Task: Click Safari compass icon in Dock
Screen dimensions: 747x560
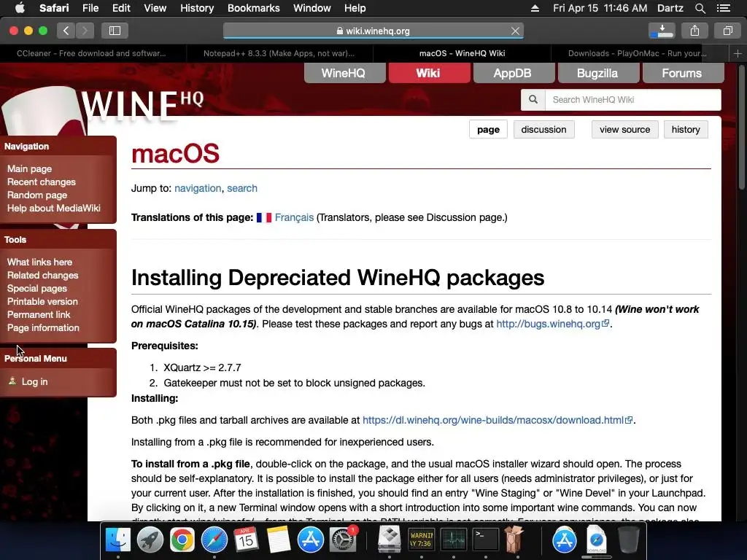Action: coord(214,540)
